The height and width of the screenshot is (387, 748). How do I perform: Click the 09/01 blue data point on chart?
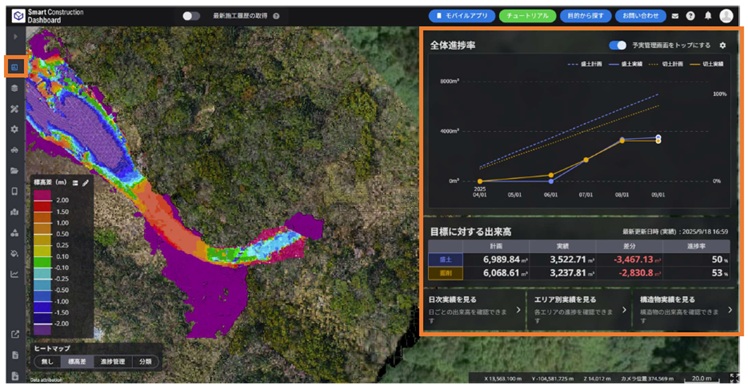(x=658, y=137)
